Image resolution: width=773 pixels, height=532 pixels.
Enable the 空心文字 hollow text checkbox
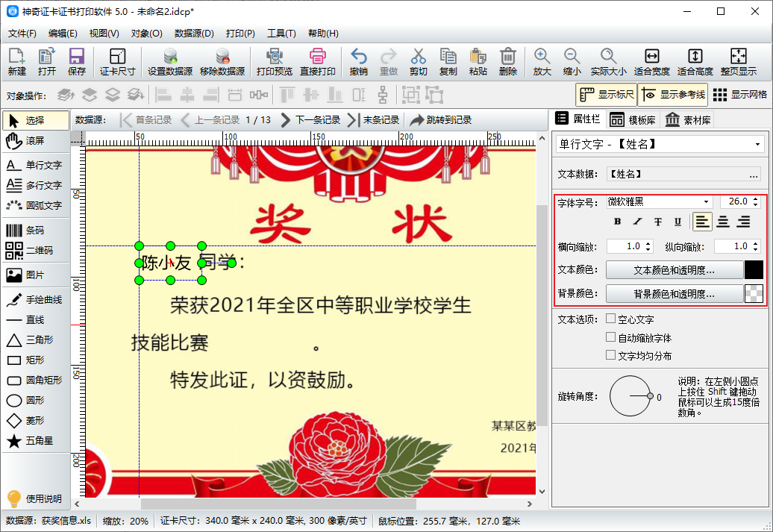click(x=611, y=319)
